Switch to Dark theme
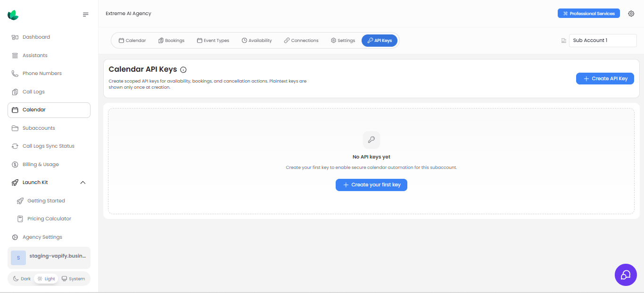644x293 pixels. pos(22,279)
